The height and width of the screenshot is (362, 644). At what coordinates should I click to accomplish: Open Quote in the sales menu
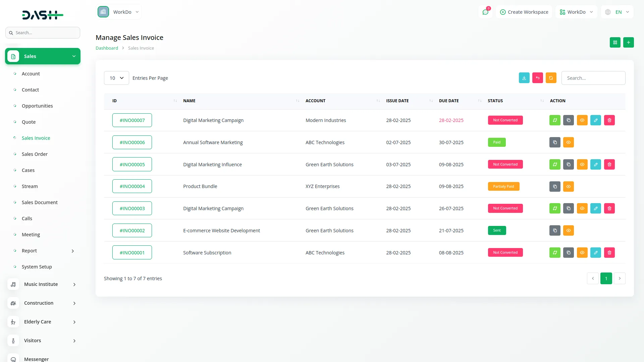click(x=29, y=122)
